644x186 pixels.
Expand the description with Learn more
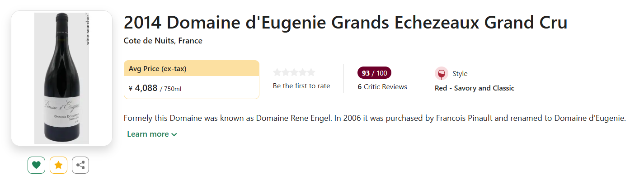(148, 134)
